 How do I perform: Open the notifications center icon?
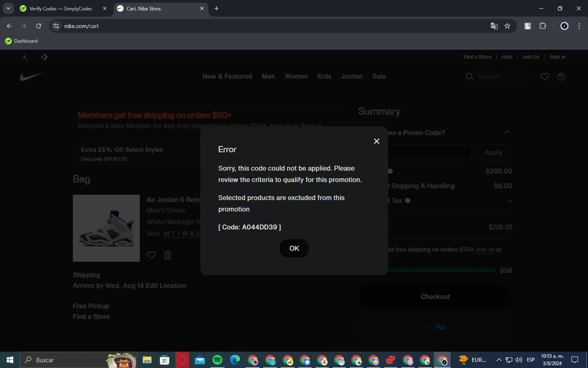click(x=575, y=360)
